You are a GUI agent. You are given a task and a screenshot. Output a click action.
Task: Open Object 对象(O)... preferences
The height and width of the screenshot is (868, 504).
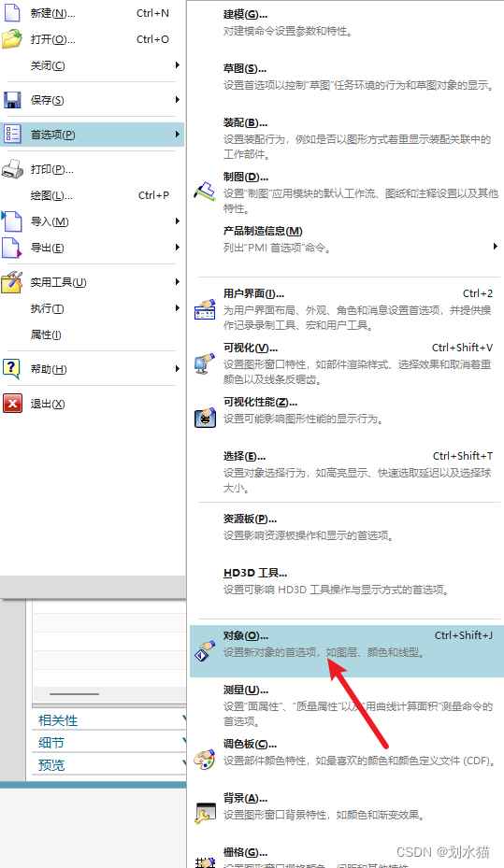(346, 651)
